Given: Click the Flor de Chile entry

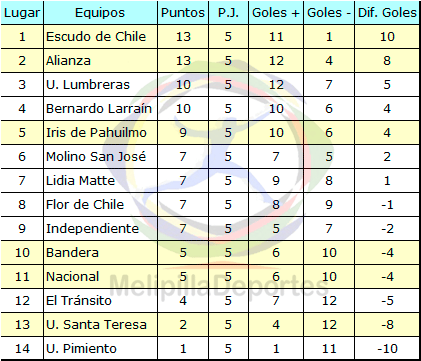Looking at the screenshot, I should click(x=100, y=205).
